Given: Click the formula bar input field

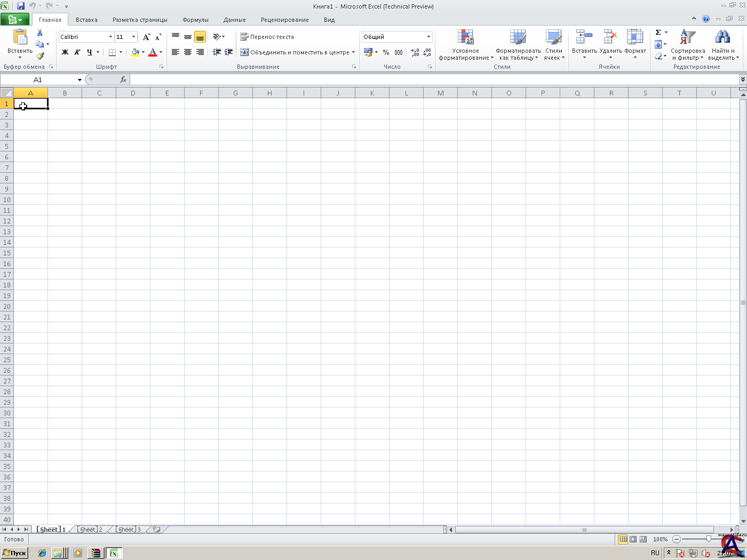Looking at the screenshot, I should [x=434, y=79].
